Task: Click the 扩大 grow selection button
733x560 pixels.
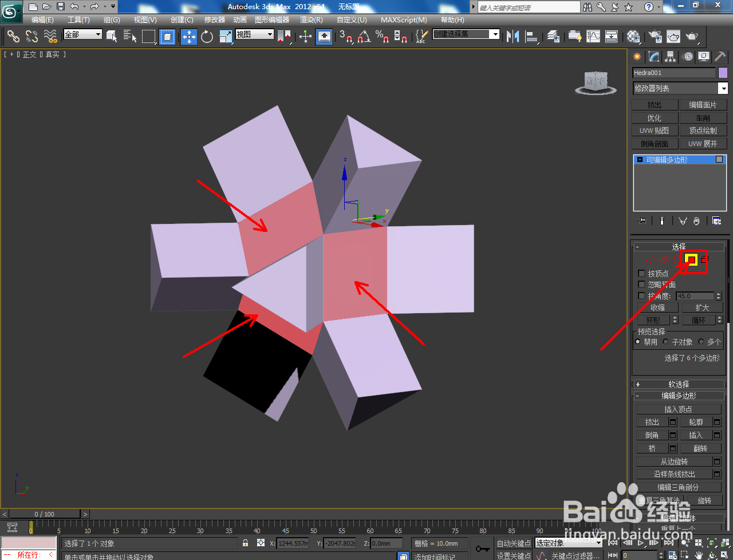Action: tap(703, 307)
